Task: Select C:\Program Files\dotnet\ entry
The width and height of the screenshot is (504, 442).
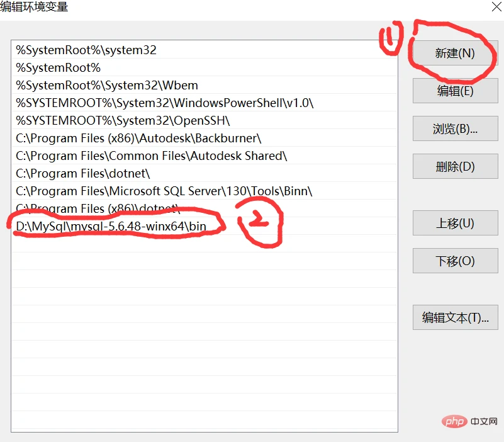Action: [204, 173]
